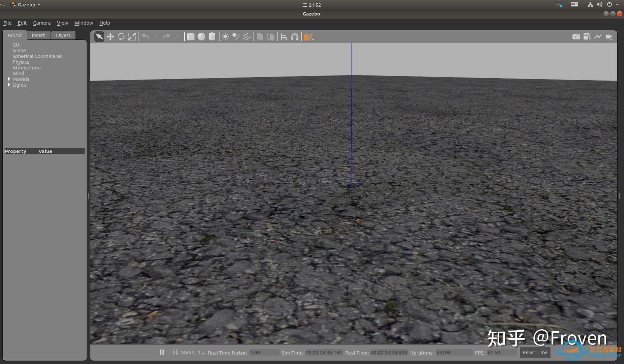624x364 pixels.
Task: Add a point light
Action: (225, 37)
